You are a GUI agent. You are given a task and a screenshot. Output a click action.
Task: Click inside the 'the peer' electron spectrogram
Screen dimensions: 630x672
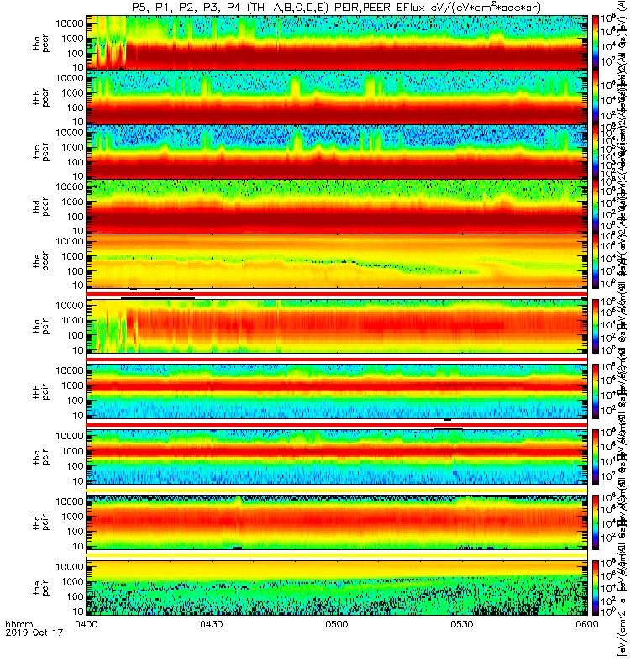337,261
